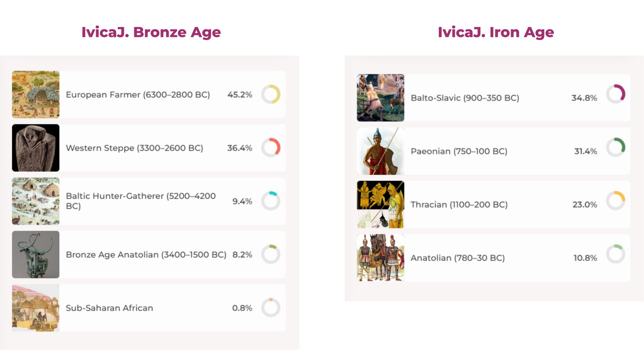Click the Paeonian spearman thumbnail
Viewport: 644px width, 350px height.
click(x=380, y=151)
